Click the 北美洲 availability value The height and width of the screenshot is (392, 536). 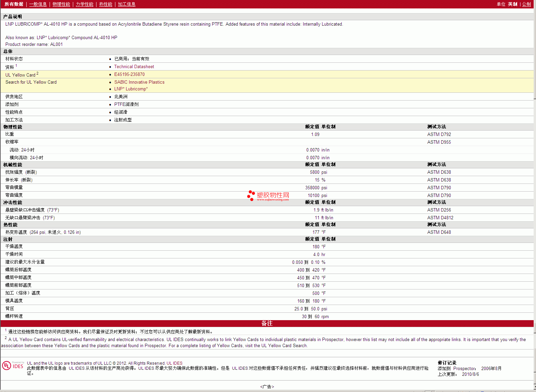121,97
